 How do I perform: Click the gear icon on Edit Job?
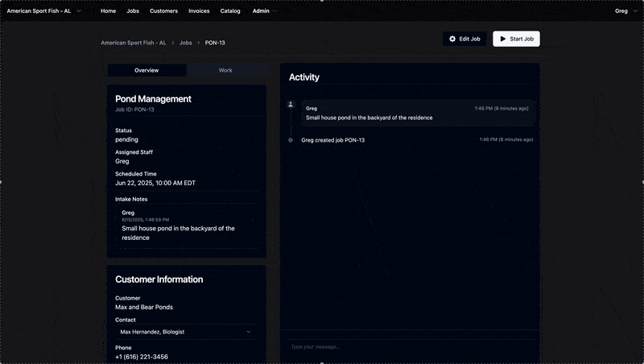(452, 39)
